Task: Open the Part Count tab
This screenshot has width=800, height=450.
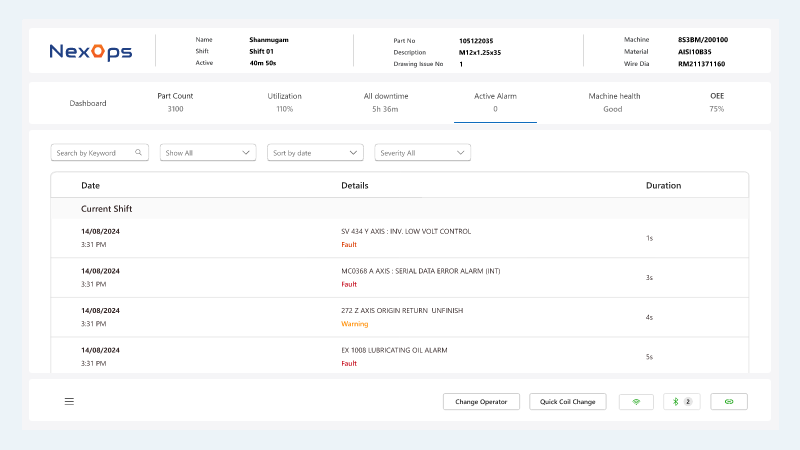Action: click(x=175, y=102)
